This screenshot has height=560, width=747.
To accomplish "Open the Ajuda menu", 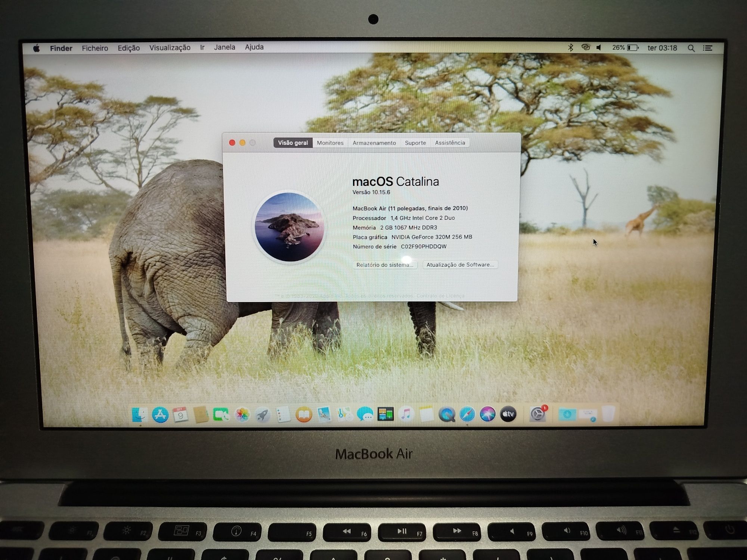I will (x=254, y=47).
